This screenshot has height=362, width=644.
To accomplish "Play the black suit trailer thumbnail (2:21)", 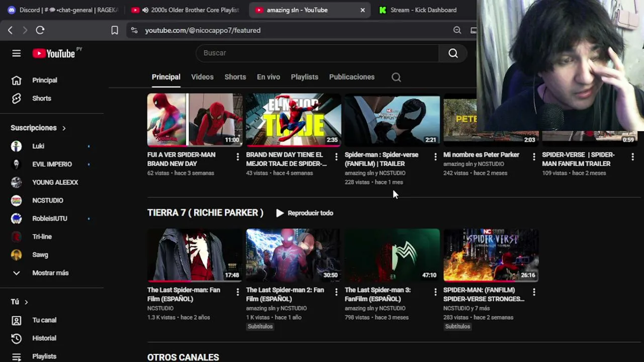I will [392, 120].
